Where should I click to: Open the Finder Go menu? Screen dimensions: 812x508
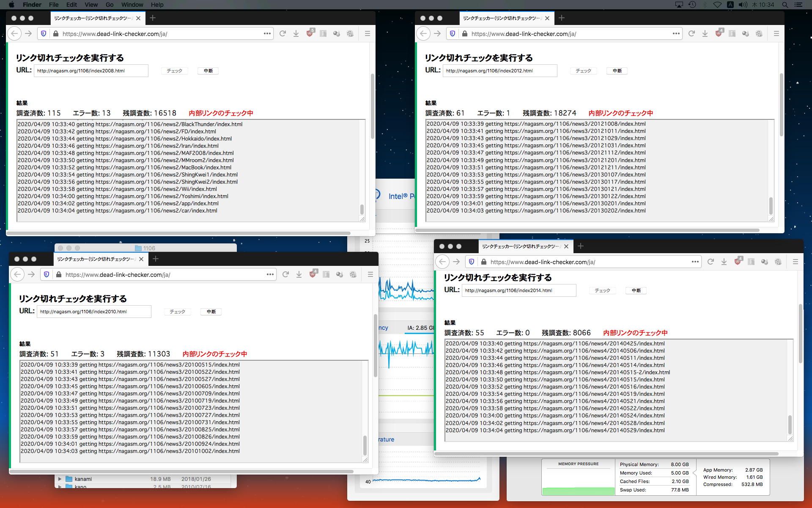tap(110, 5)
